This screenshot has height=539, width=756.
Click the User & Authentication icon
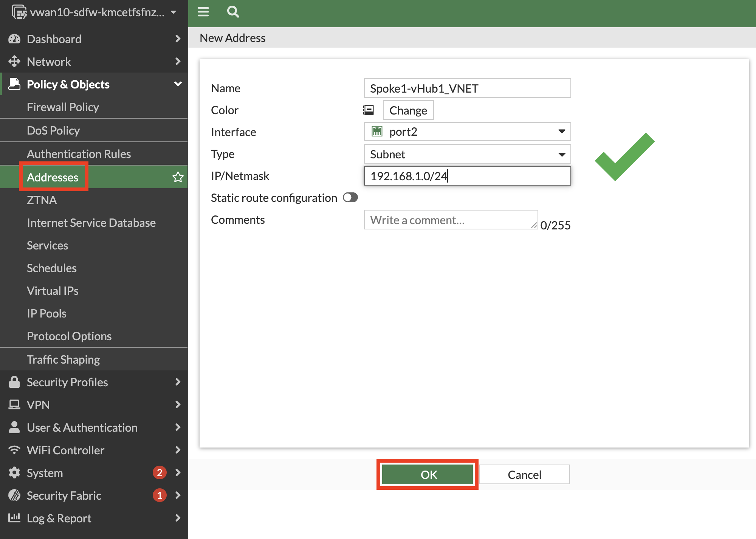14,427
